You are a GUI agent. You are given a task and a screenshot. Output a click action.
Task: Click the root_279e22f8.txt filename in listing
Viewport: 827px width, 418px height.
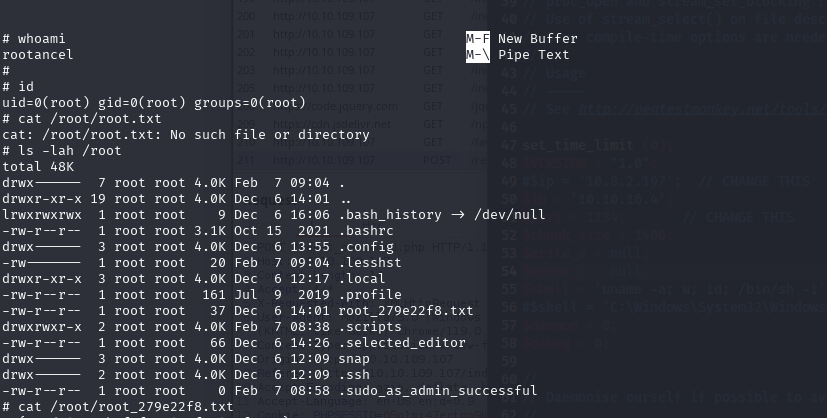(x=406, y=311)
